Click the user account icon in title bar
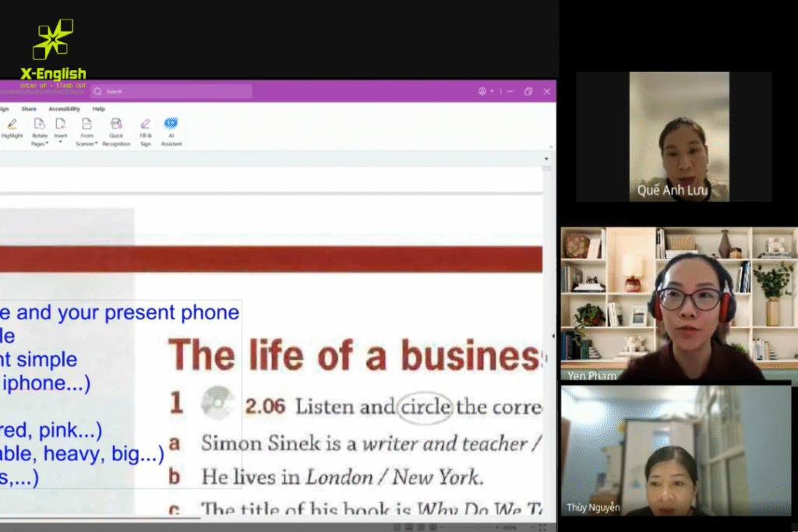The image size is (798, 532). pyautogui.click(x=482, y=91)
